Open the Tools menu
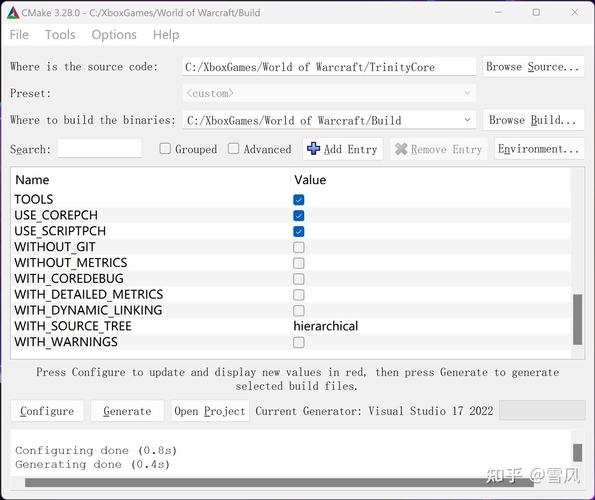The width and height of the screenshot is (595, 500). 60,35
